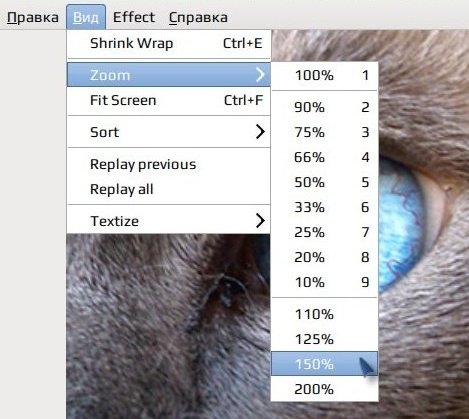Expand the Sort submenu
This screenshot has height=419, width=469.
(169, 132)
